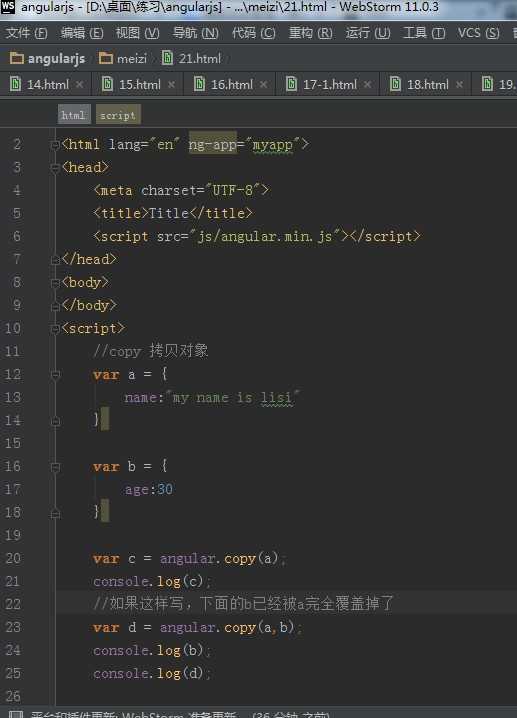Click the 21.html file icon in breadcrumb
517x718 pixels.
[x=168, y=58]
